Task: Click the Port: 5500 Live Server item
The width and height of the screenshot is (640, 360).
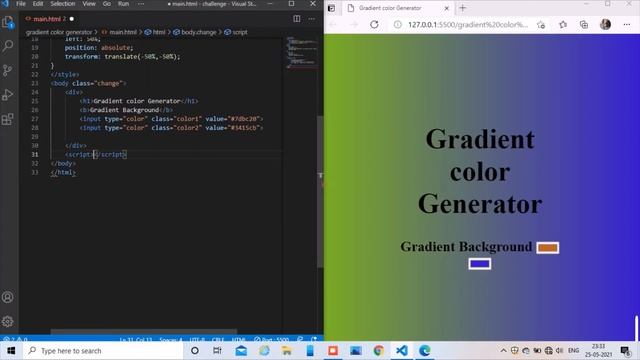Action: tap(271, 340)
